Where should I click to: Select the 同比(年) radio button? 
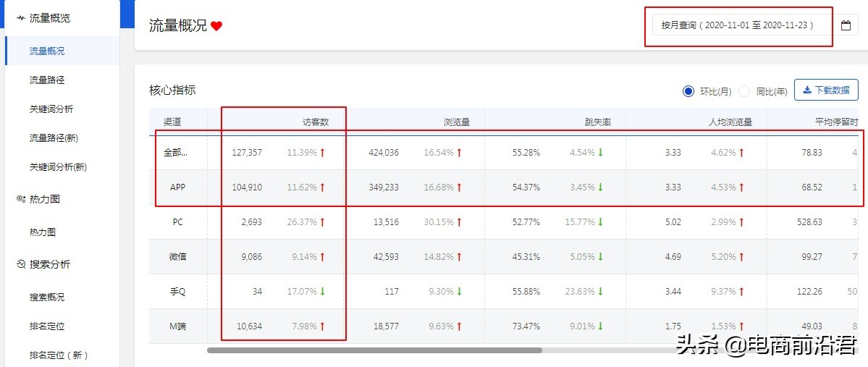(744, 90)
